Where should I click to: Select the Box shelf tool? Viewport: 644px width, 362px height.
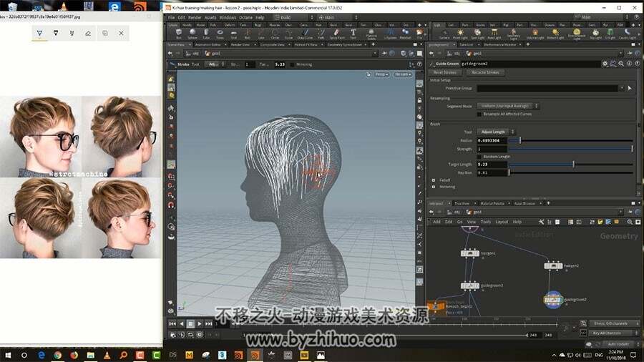(x=179, y=34)
